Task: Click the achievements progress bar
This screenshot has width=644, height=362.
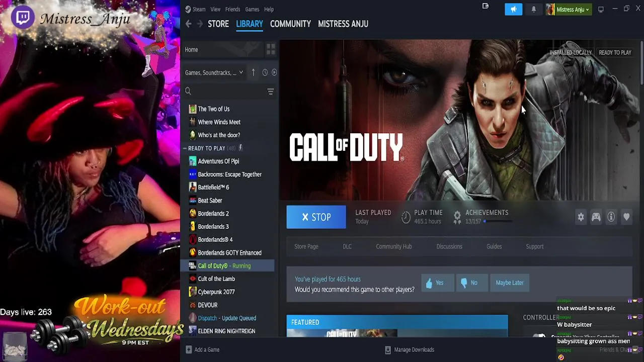Action: [x=498, y=221]
